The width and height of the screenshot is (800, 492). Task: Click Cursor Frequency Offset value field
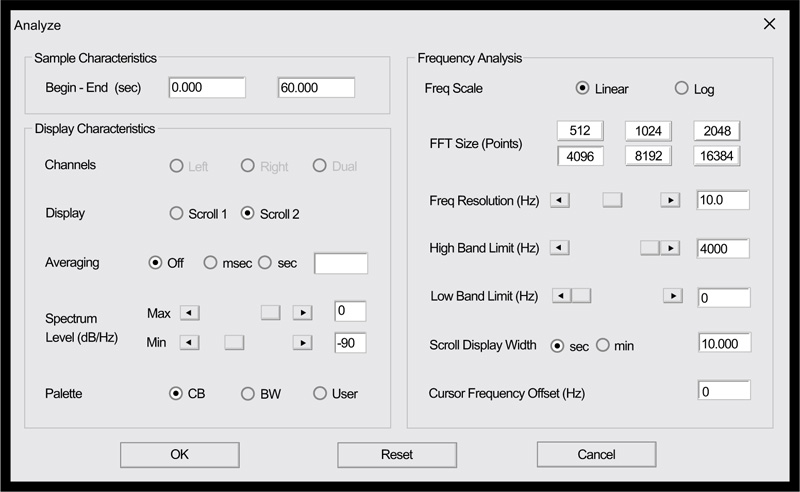(x=724, y=390)
